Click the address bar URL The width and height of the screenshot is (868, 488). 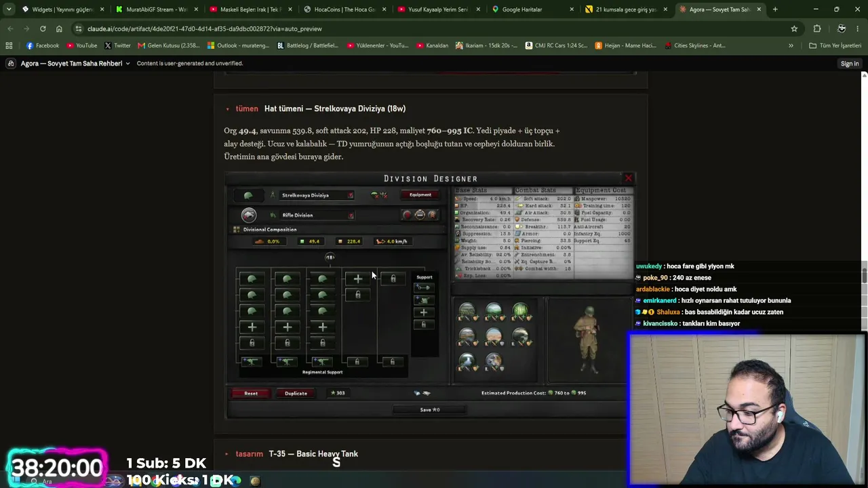point(205,29)
